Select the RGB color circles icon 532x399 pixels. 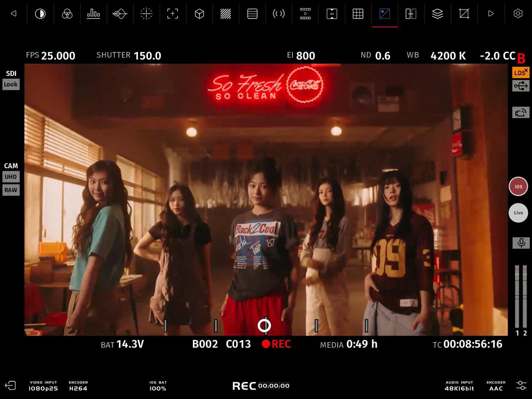67,14
